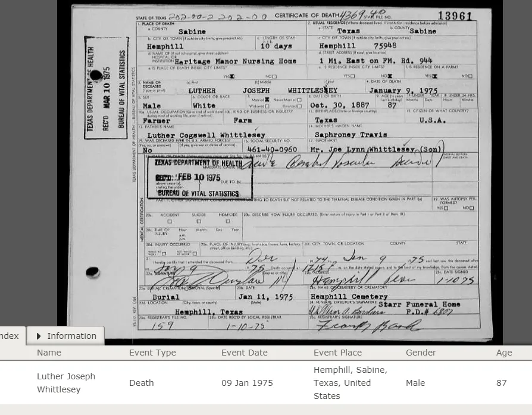Click the 'Male' gender cell

point(415,383)
